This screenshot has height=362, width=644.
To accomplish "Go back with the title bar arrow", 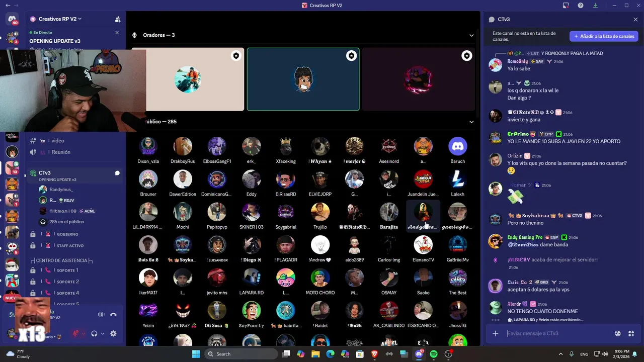I will (8, 6).
